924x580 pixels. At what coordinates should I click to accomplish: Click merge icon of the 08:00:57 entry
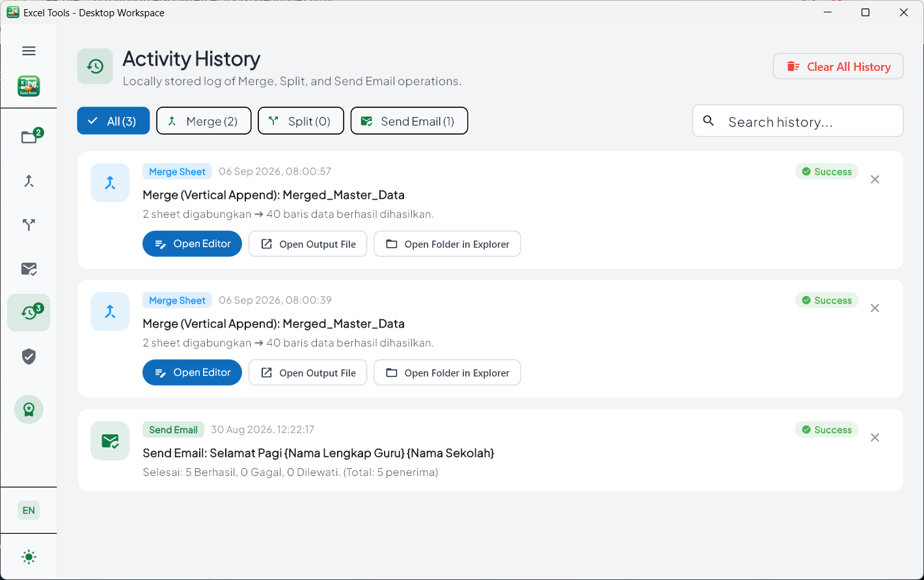(x=110, y=183)
